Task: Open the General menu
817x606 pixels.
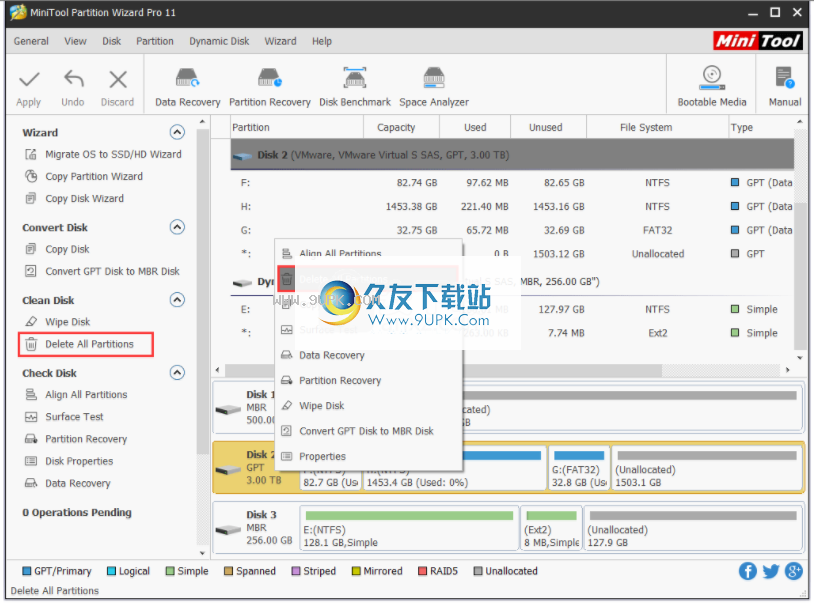Action: [31, 41]
